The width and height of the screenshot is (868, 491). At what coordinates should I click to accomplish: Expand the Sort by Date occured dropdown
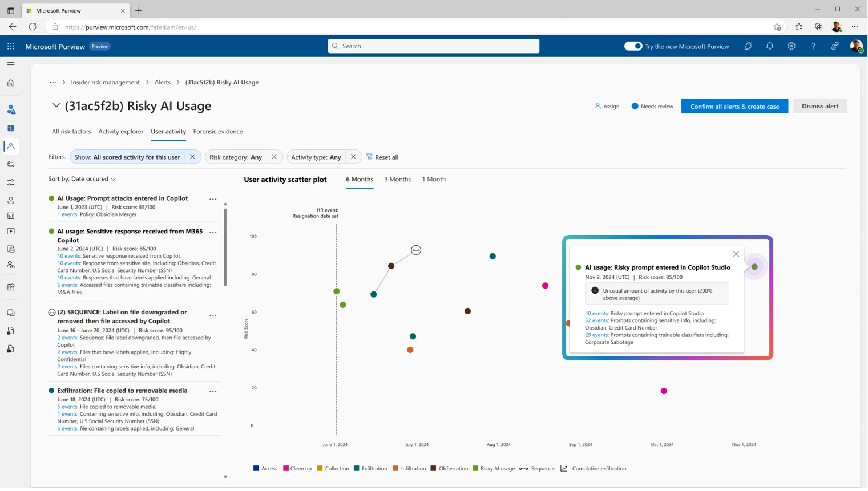click(82, 179)
